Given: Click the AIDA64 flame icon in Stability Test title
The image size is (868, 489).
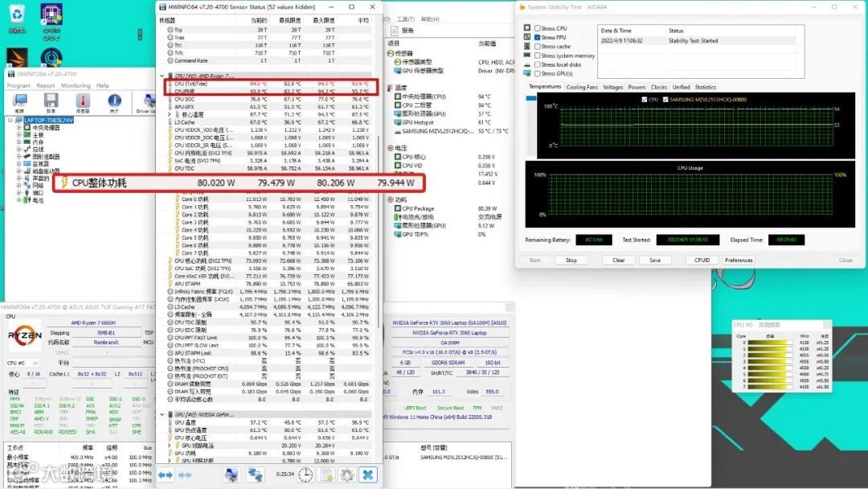Looking at the screenshot, I should [522, 7].
